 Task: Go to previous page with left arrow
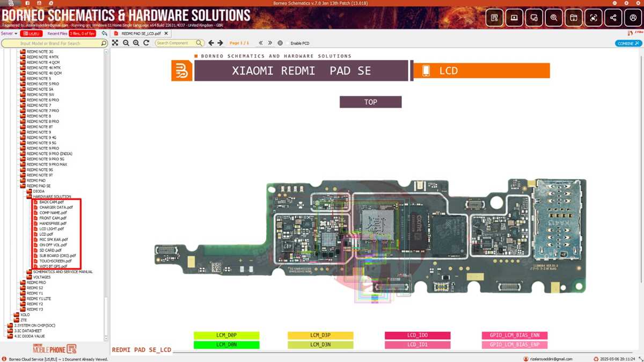point(211,43)
